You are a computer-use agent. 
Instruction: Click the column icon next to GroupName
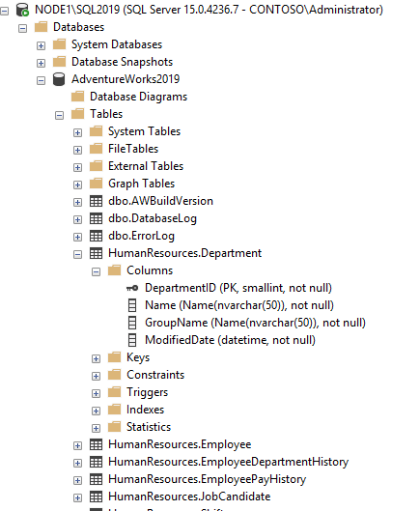click(x=132, y=323)
